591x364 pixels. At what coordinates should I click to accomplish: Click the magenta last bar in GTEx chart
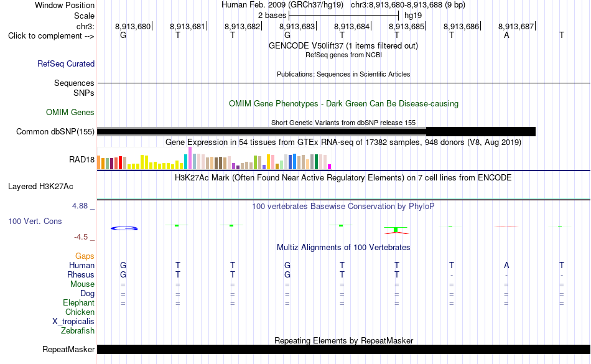pos(330,167)
